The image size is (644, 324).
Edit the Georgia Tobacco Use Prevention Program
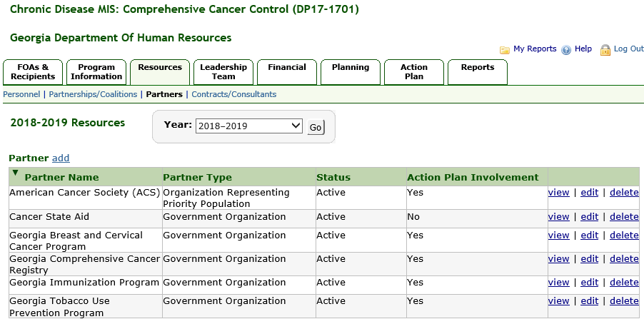pos(589,301)
